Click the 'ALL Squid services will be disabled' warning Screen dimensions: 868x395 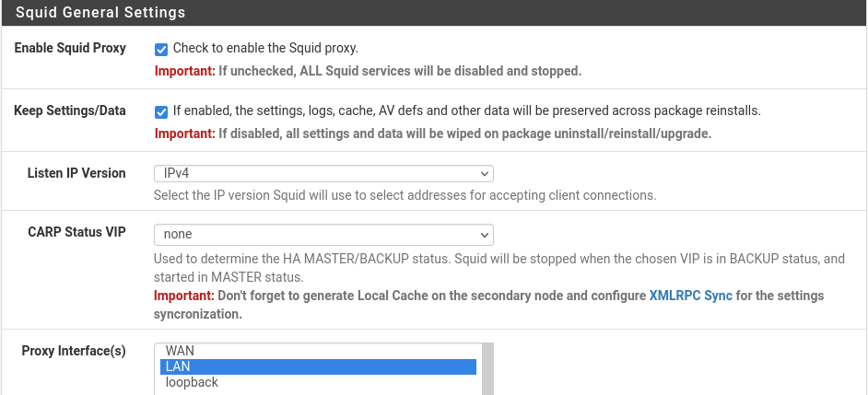pyautogui.click(x=400, y=72)
